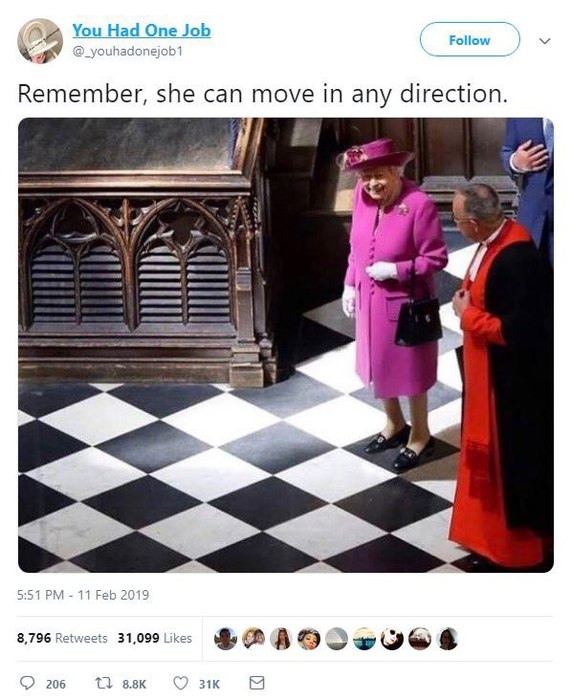Click the third liker avatar in the row
Screen dimensions: 571x700
tap(281, 638)
